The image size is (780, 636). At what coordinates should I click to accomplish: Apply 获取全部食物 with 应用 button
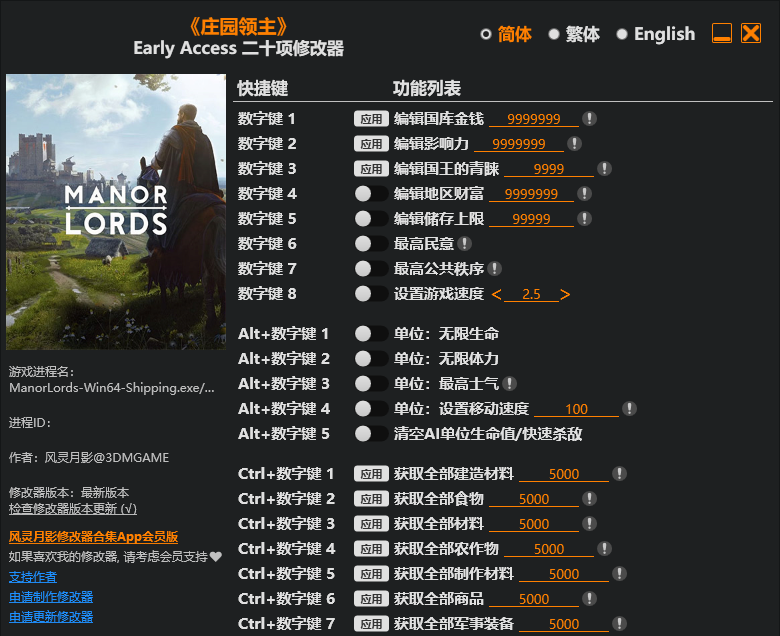[371, 499]
